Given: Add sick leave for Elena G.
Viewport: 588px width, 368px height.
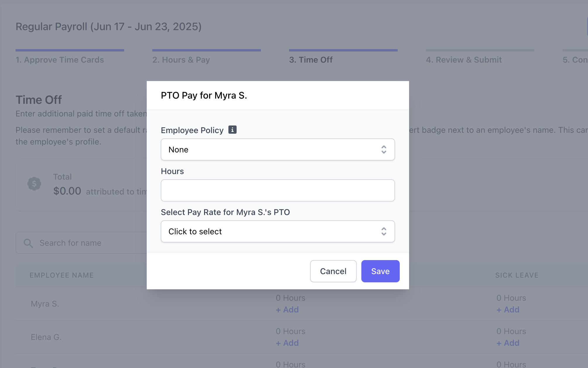Looking at the screenshot, I should click(508, 343).
